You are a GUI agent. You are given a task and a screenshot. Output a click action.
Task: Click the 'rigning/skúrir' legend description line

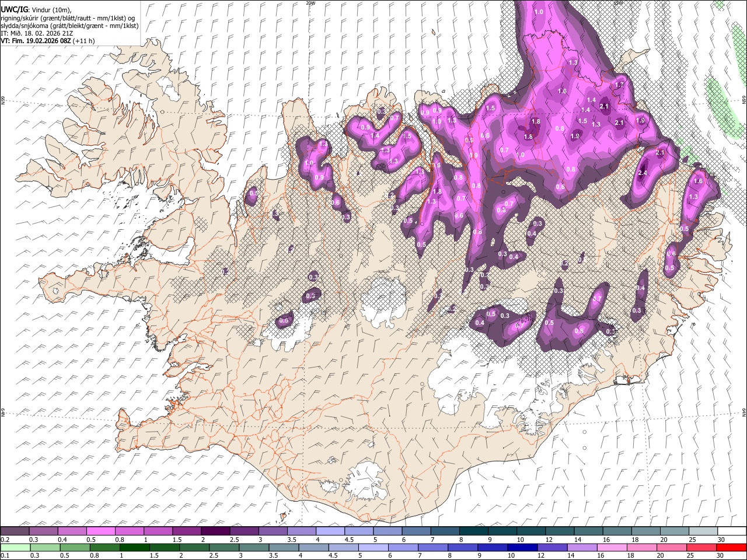pyautogui.click(x=68, y=18)
